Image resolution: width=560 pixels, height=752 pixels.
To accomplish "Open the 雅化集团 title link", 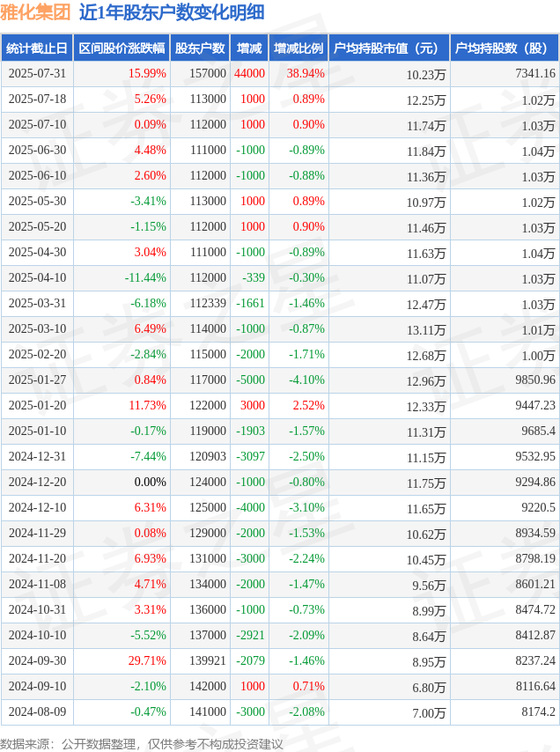I will [35, 12].
